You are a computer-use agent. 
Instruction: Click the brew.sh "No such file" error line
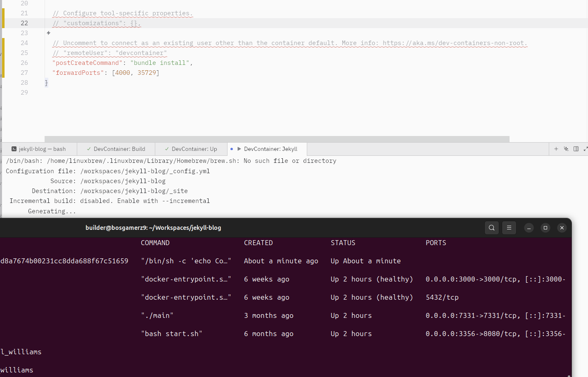[x=171, y=161]
